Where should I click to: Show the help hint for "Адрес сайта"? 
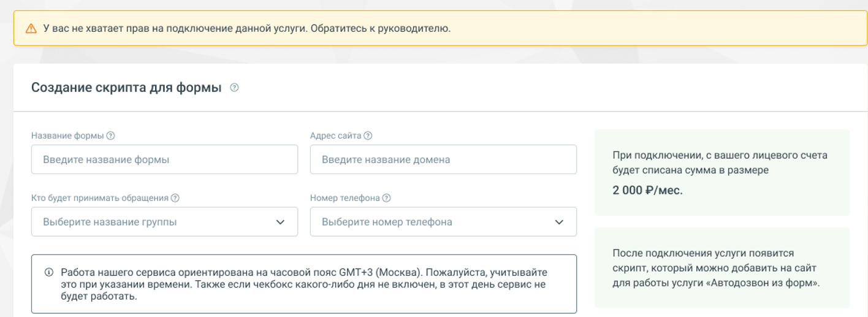click(x=368, y=136)
